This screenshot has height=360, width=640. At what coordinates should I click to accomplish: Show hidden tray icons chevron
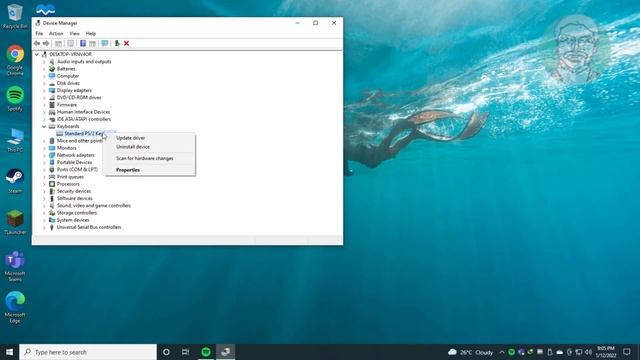[x=502, y=352]
